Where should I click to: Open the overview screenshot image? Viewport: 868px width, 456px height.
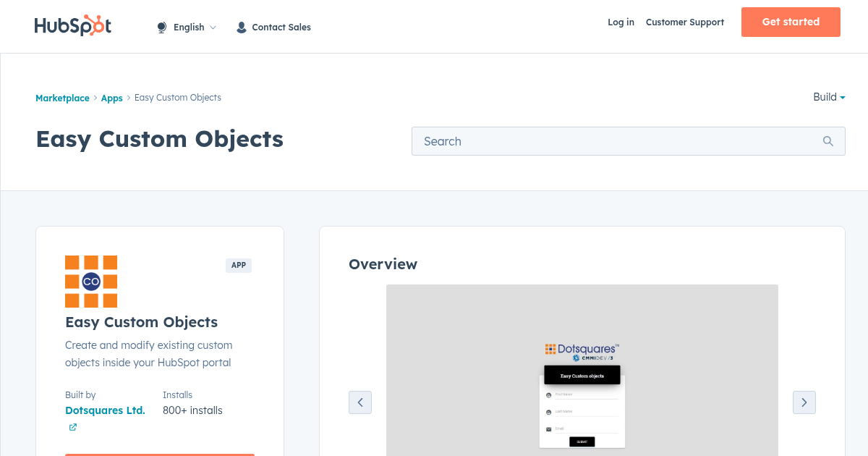coord(582,370)
